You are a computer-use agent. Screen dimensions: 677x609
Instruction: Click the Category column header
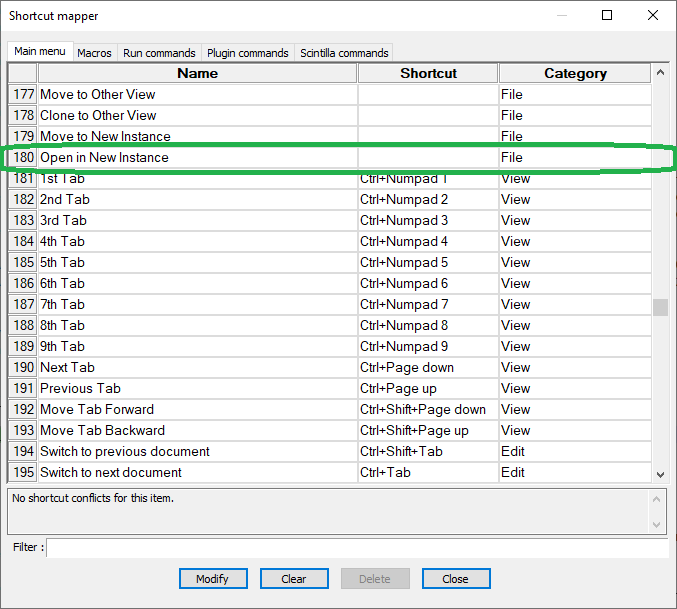coord(574,73)
